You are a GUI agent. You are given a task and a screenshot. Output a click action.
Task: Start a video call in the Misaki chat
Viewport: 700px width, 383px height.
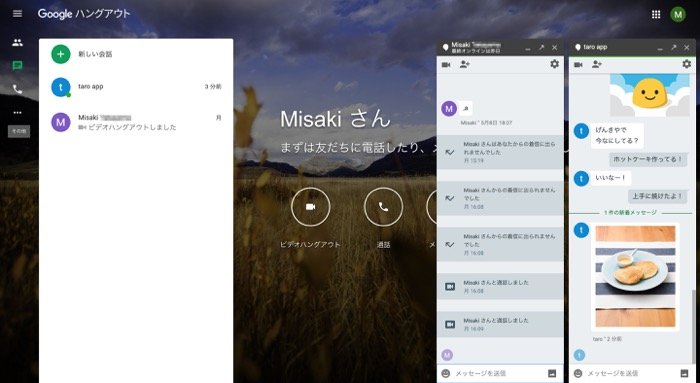click(x=446, y=65)
